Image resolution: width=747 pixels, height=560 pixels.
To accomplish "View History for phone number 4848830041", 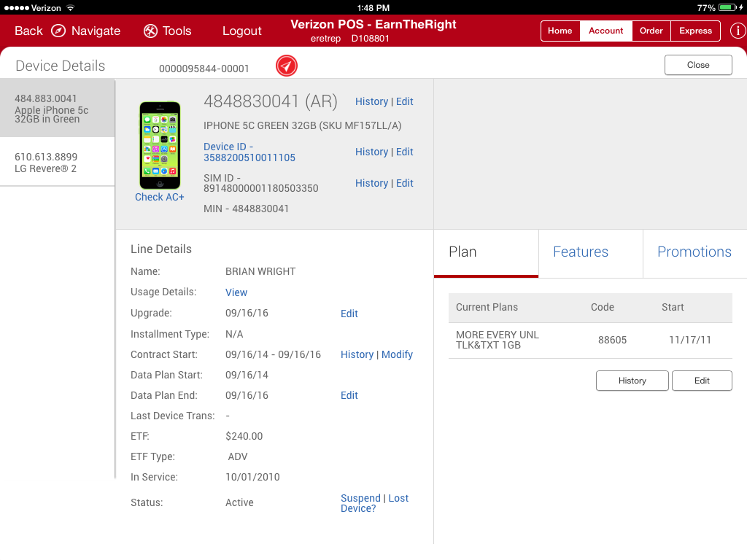I will pyautogui.click(x=371, y=101).
